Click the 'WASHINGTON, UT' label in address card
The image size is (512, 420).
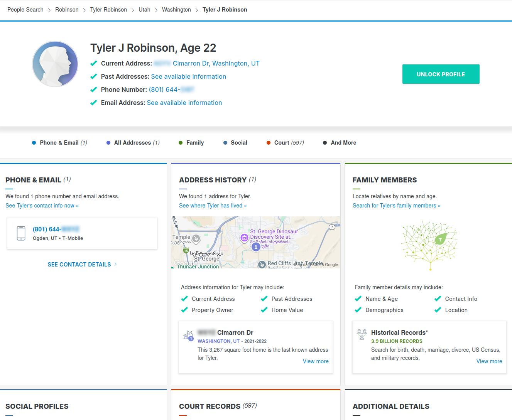tap(219, 341)
